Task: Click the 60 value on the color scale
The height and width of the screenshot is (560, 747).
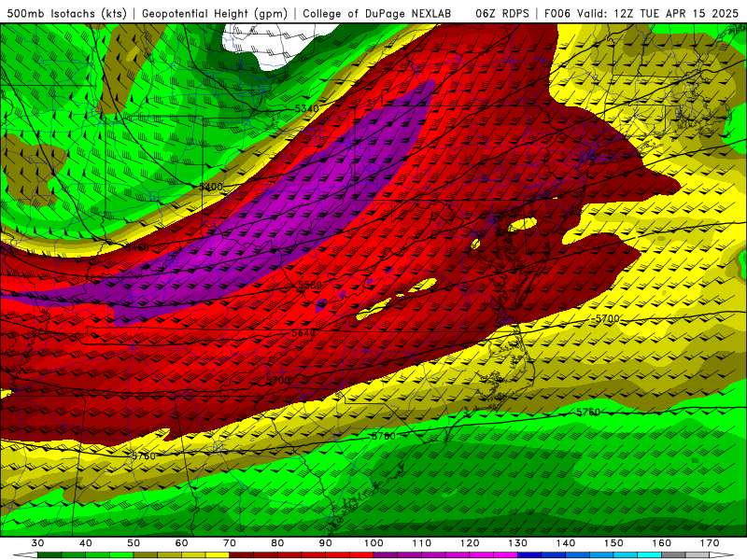Action: click(x=181, y=543)
